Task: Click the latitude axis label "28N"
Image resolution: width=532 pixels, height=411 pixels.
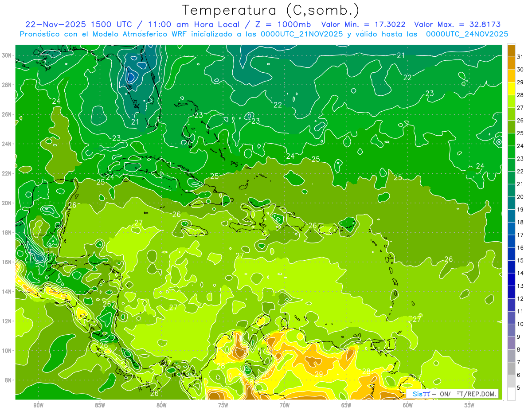Action: coord(7,85)
